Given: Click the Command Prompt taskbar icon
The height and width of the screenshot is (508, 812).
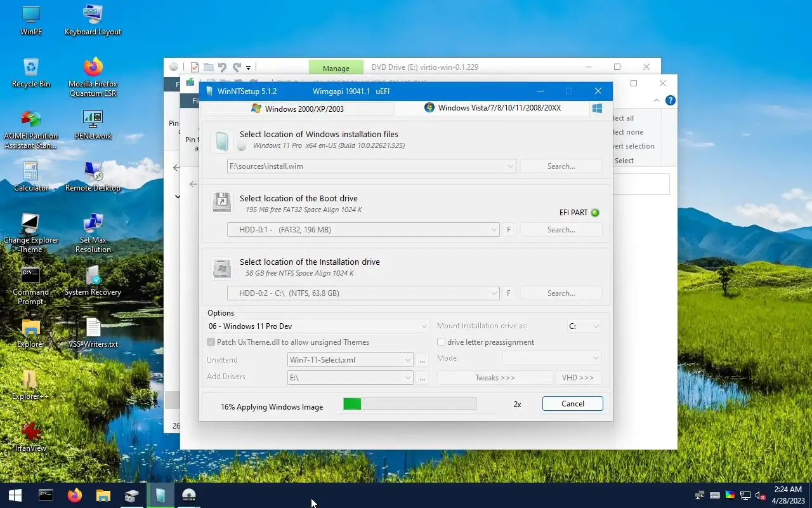Looking at the screenshot, I should point(46,495).
